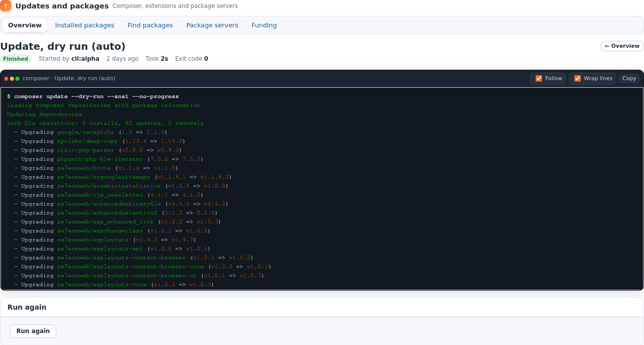Click the google/recaptcha upgrade line
Viewport: 644px width, 345px height.
[91, 132]
